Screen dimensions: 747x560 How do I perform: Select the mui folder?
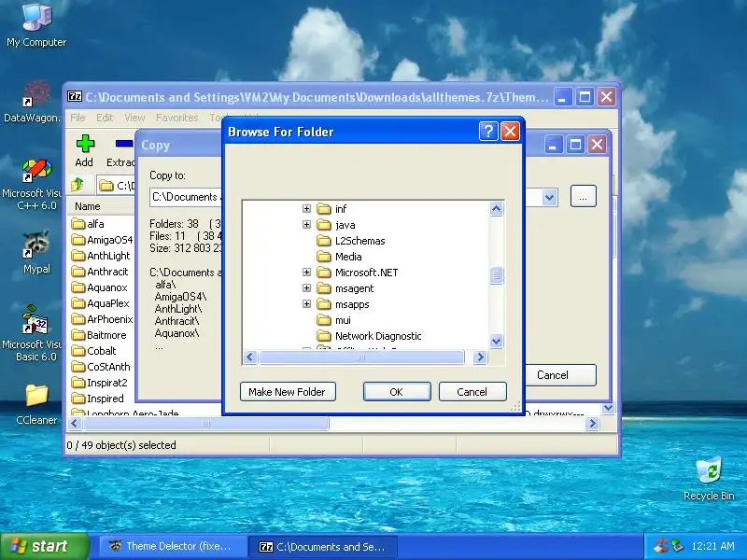[x=334, y=320]
